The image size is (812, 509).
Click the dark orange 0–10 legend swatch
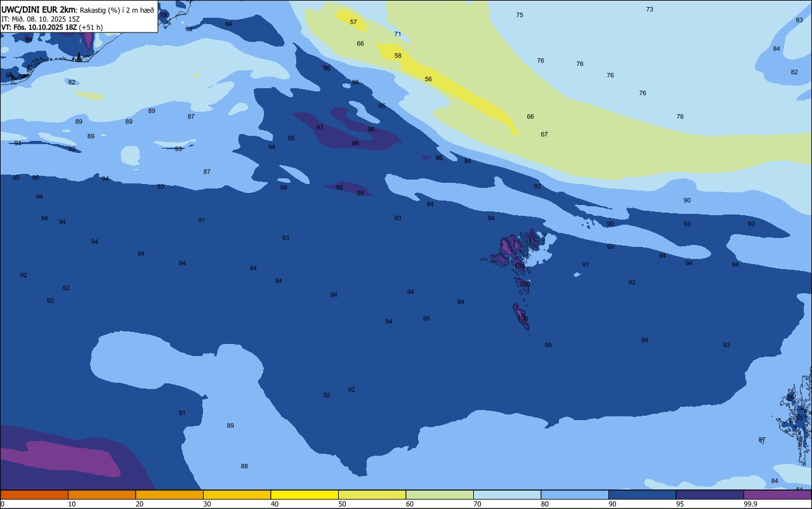pyautogui.click(x=34, y=494)
